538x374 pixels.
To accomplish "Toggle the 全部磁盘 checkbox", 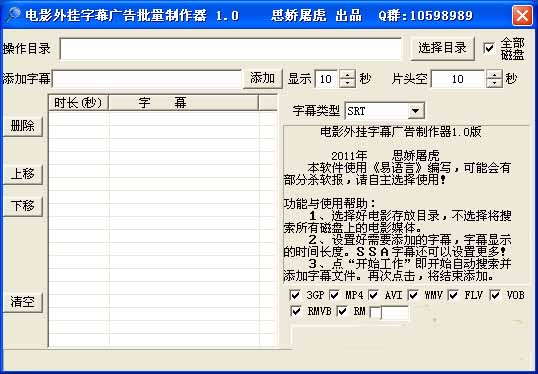I will click(489, 48).
